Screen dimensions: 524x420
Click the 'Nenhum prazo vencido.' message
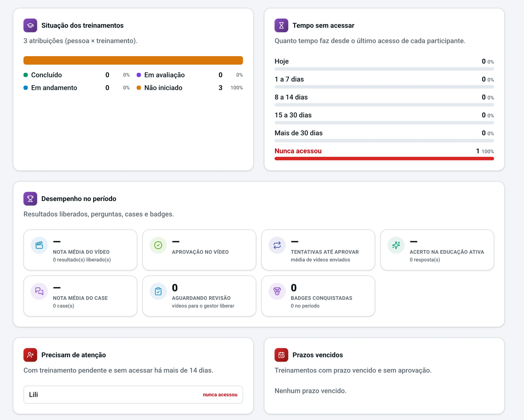311,391
